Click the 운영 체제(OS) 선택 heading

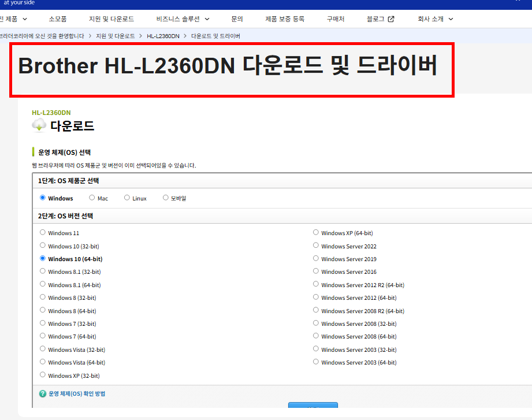point(65,153)
